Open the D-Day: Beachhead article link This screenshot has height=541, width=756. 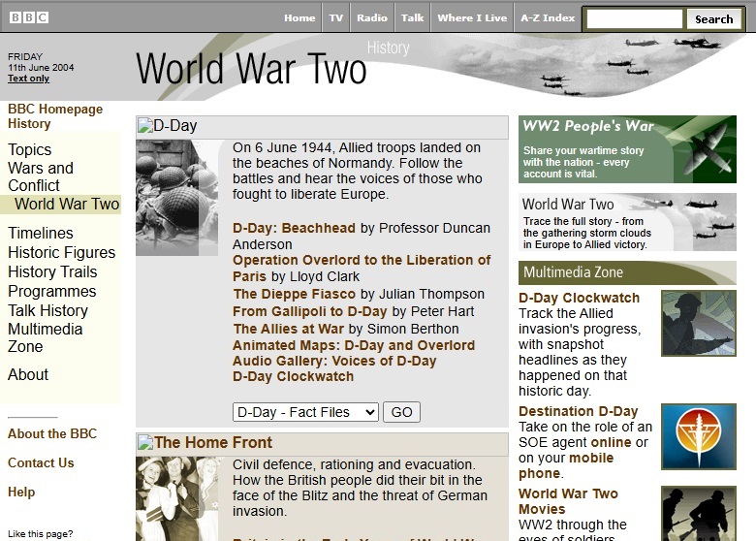[x=294, y=228]
